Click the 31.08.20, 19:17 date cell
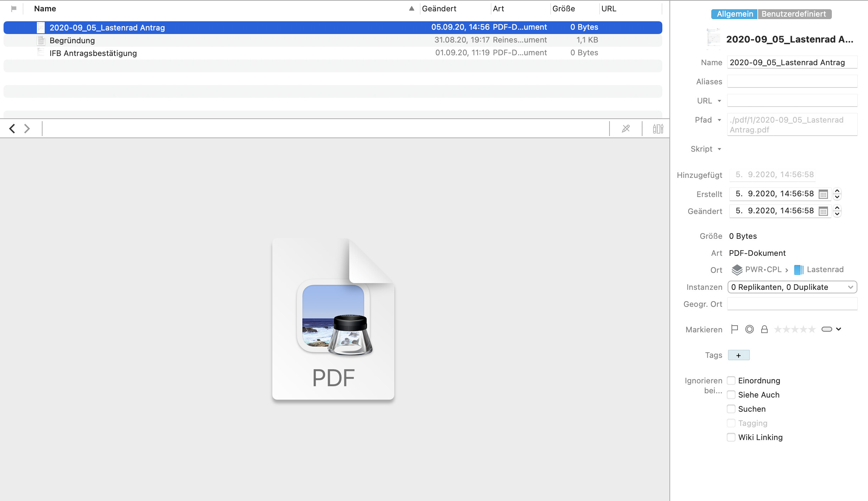Image resolution: width=868 pixels, height=501 pixels. pyautogui.click(x=462, y=40)
